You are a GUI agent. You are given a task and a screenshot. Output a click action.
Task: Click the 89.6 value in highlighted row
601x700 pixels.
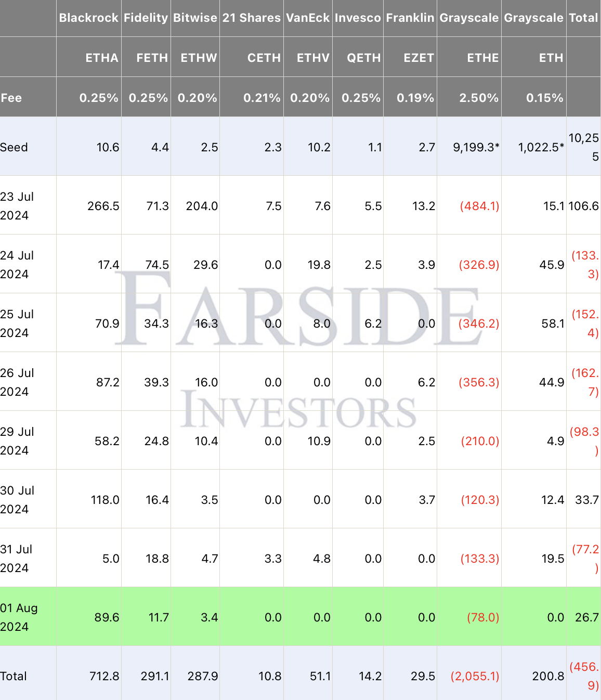pos(107,617)
